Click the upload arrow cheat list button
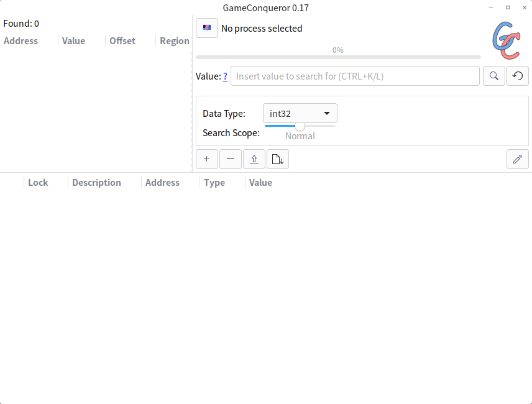Screen dimensions: 532x404 click(x=254, y=159)
